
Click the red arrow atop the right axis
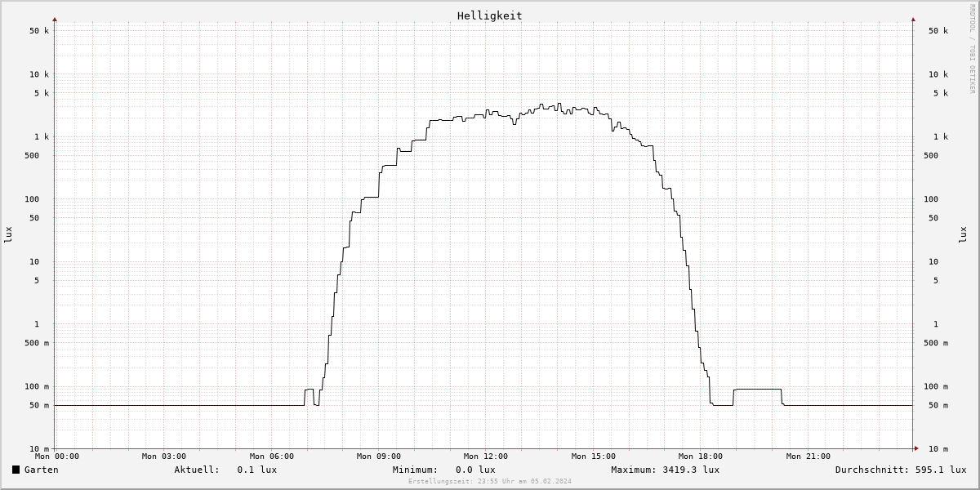[913, 19]
